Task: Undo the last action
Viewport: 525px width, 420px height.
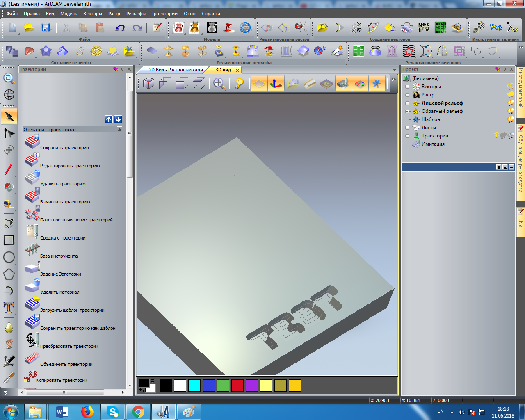Action: tap(120, 28)
